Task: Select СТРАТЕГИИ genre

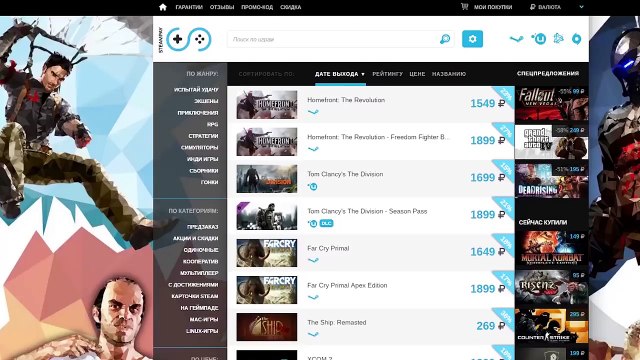Action: coord(203,136)
